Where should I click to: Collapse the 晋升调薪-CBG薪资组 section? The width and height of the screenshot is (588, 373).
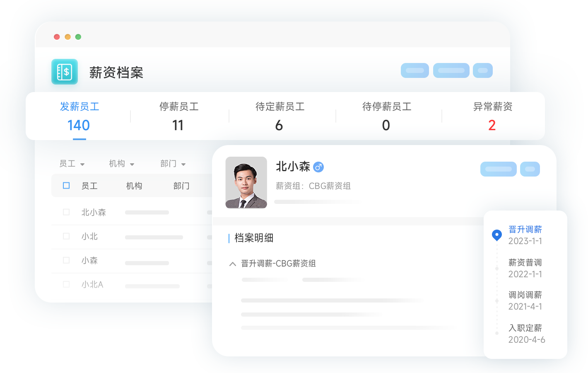point(233,264)
